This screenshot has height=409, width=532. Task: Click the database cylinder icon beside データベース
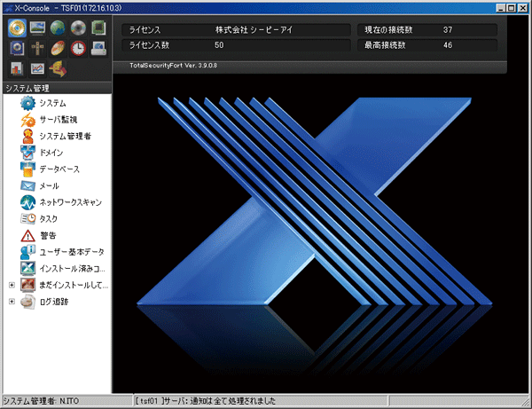coord(27,169)
